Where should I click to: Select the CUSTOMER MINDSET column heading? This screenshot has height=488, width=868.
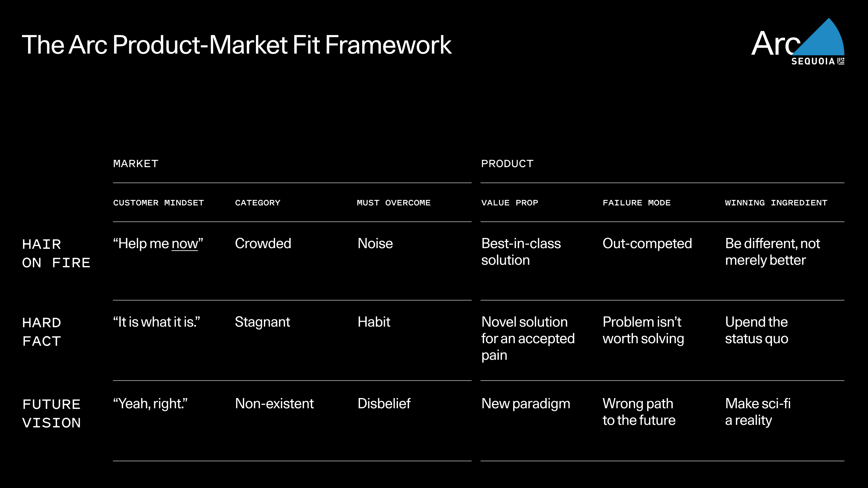[x=158, y=203]
